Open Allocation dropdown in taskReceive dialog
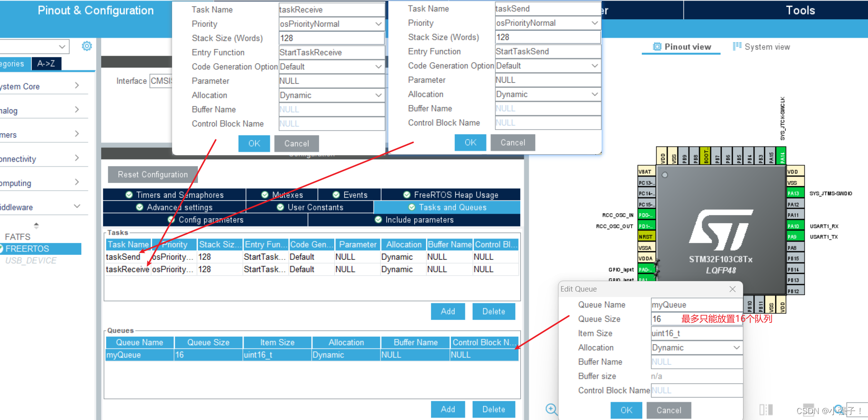Screen dimensions: 868x420 378,95
